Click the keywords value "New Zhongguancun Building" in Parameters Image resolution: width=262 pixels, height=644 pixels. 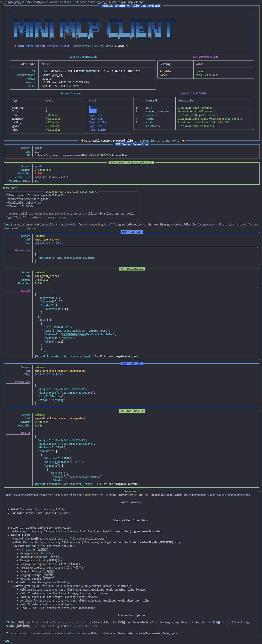point(76,257)
